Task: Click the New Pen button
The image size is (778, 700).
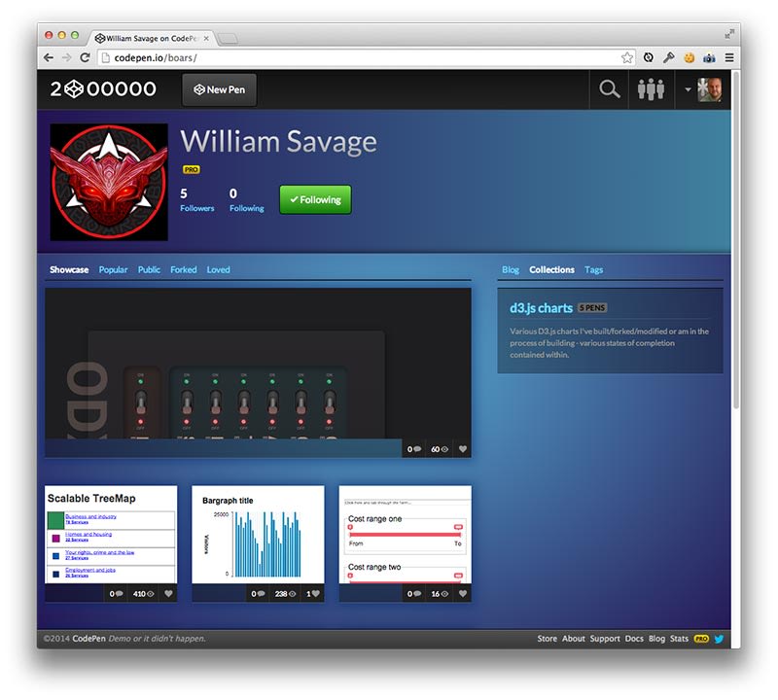Action: click(x=220, y=89)
